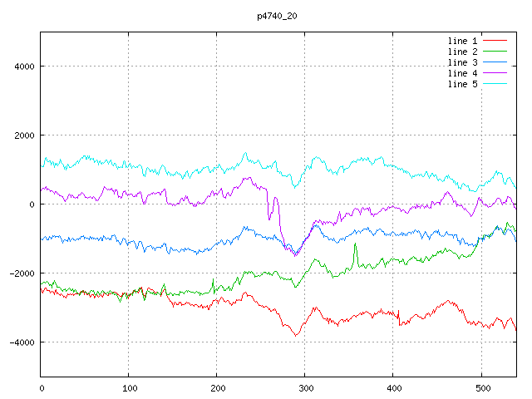Screen dimensions: 532x399
Task: Click the 4000 label on the y-axis
Action: point(22,66)
